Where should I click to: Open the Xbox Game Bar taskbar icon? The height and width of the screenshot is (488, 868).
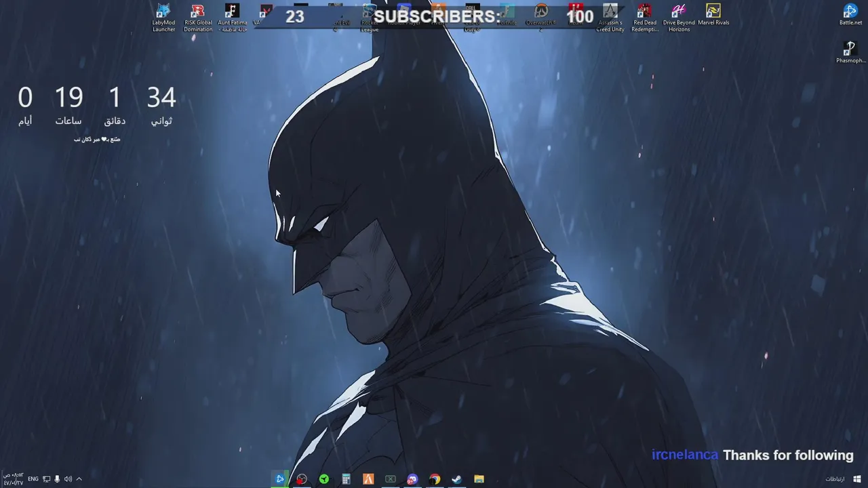tap(391, 479)
